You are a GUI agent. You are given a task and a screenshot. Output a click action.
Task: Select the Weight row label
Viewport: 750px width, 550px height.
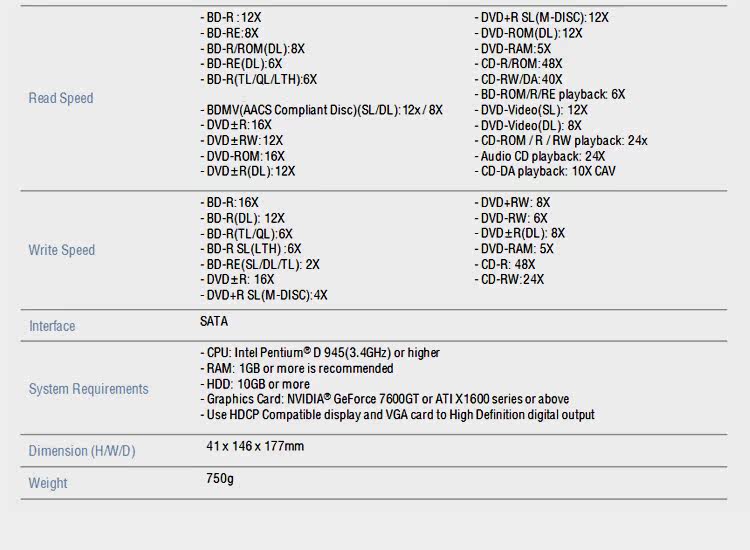point(48,483)
